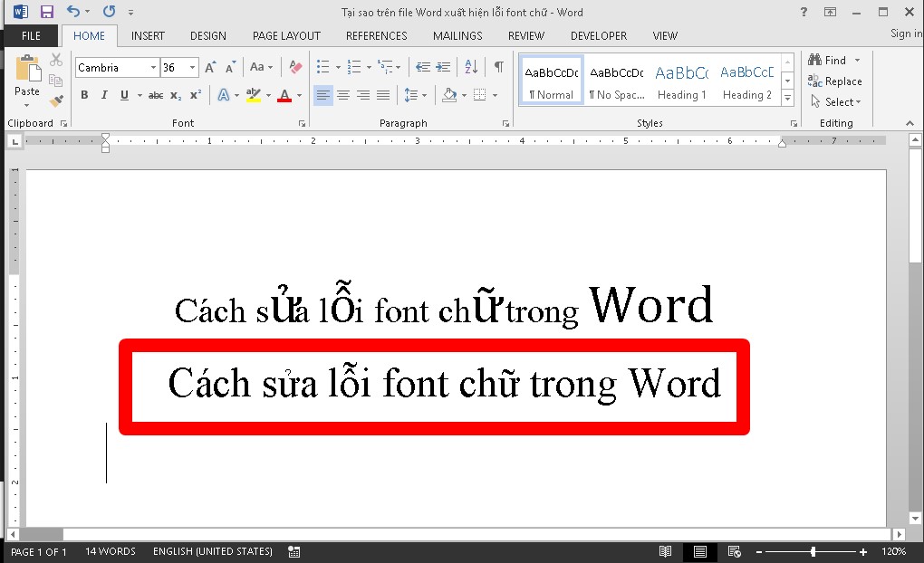The image size is (924, 563).
Task: Cut selection using the scissors icon
Action: point(56,60)
